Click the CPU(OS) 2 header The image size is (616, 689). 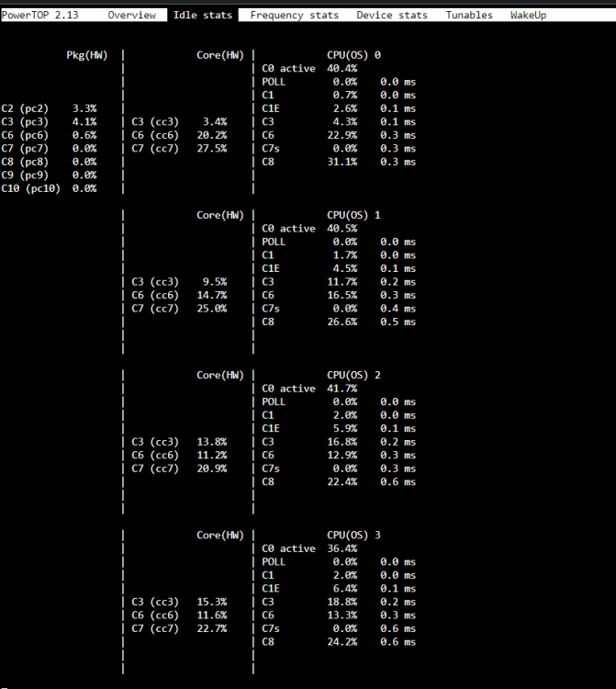(353, 375)
